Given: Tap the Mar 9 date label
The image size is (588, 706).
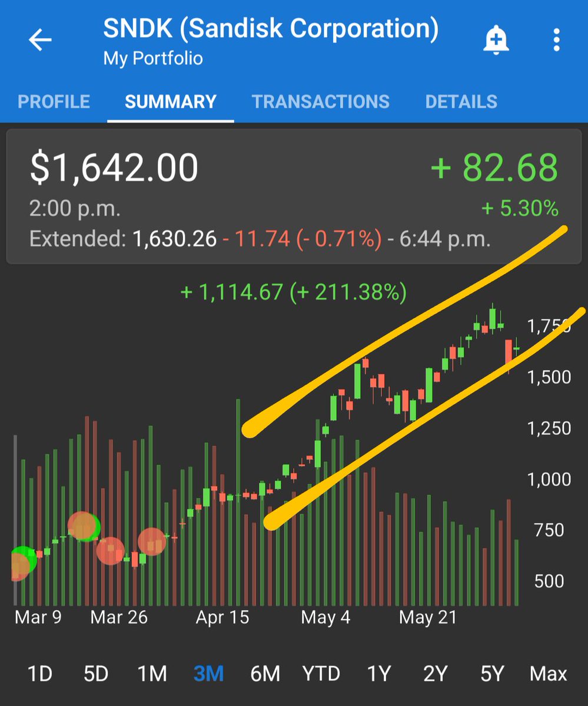Looking at the screenshot, I should click(x=38, y=618).
